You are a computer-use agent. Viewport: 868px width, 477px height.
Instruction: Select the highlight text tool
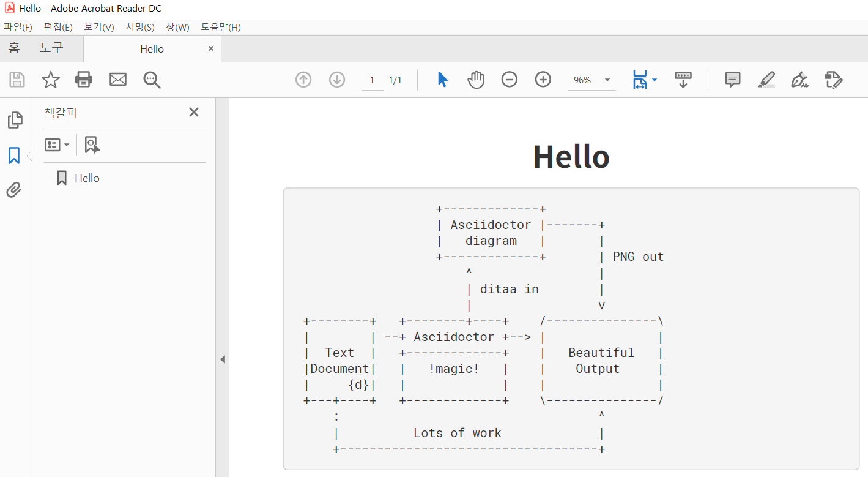point(766,80)
